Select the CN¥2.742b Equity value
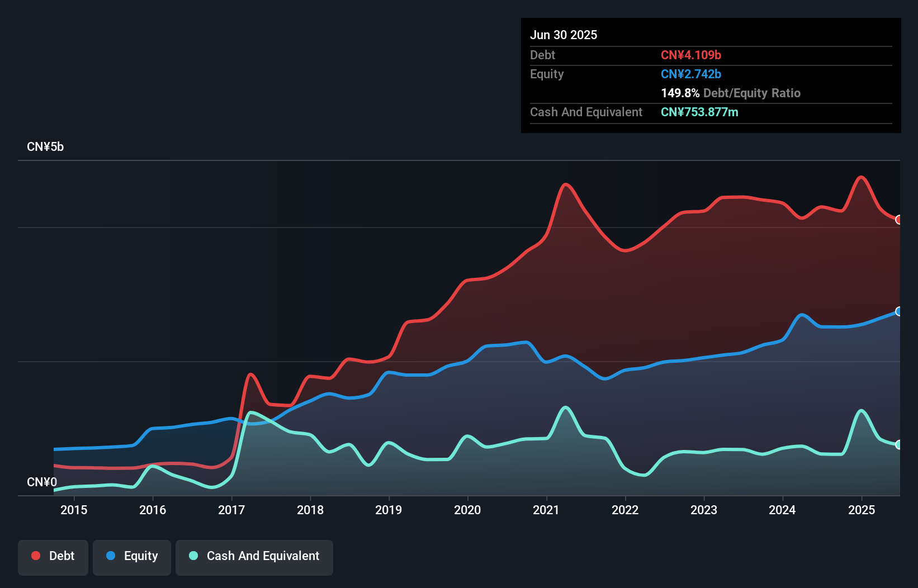 (691, 74)
